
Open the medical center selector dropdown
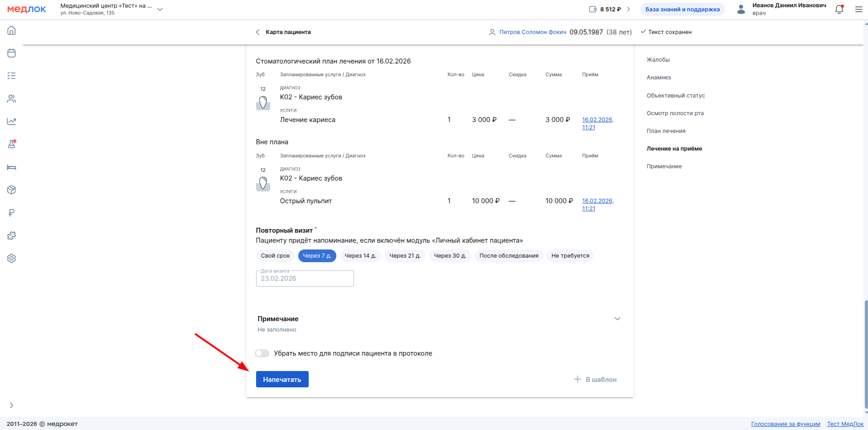click(160, 9)
